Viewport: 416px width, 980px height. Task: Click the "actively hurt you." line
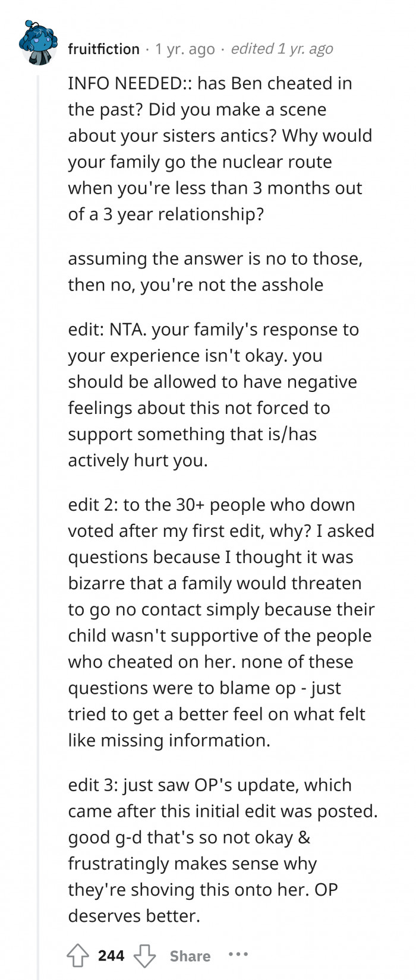coord(138,460)
